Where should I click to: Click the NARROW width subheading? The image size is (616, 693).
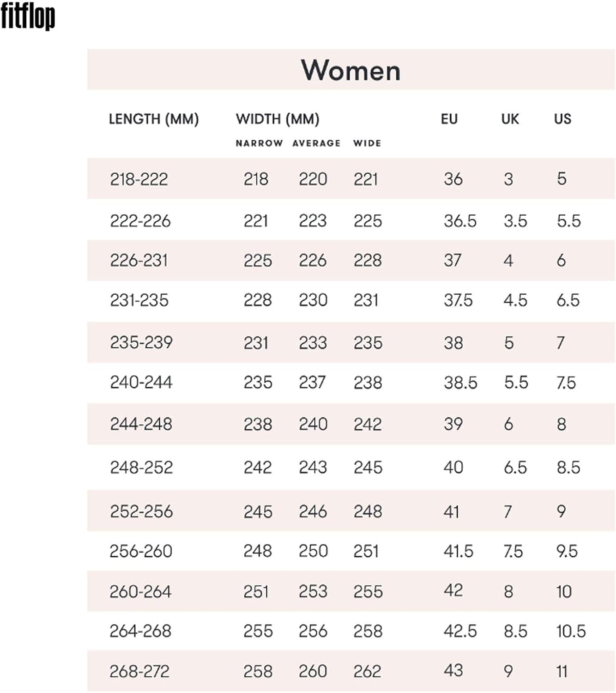coord(259,143)
